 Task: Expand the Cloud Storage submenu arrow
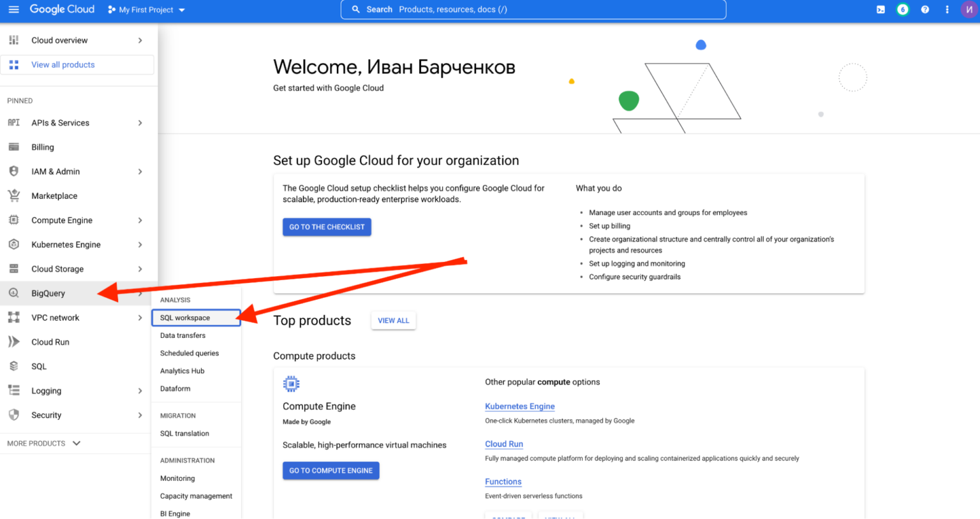point(140,269)
